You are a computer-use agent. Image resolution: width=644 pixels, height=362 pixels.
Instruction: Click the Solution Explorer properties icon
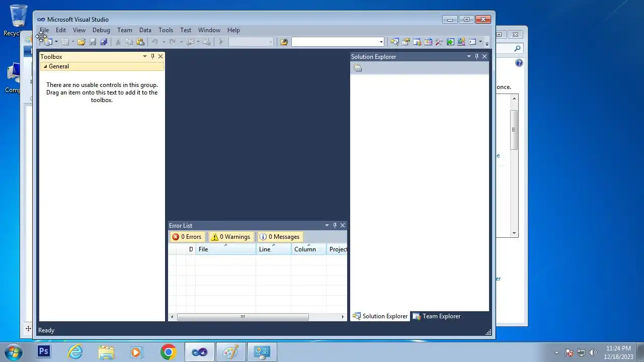(358, 68)
